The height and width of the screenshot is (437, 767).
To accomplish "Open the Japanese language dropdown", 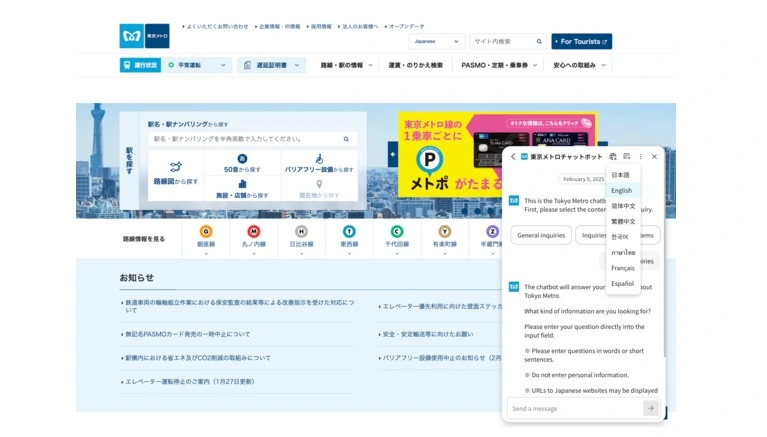I will click(x=436, y=42).
